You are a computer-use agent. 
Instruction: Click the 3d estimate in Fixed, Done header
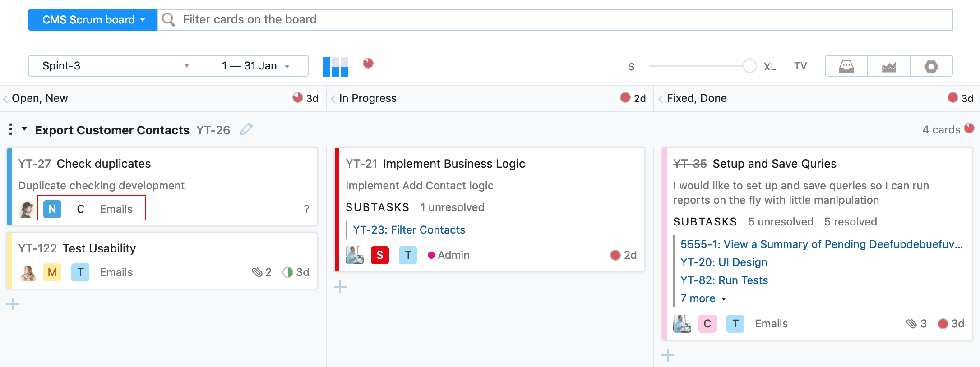(961, 98)
